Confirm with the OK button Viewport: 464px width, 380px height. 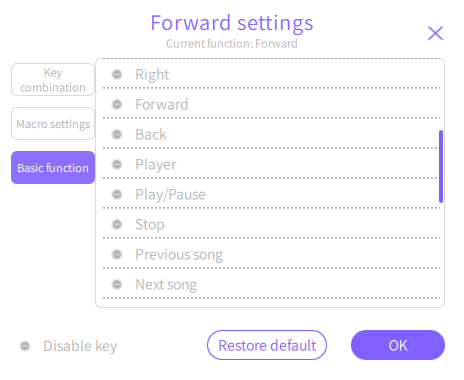click(398, 345)
